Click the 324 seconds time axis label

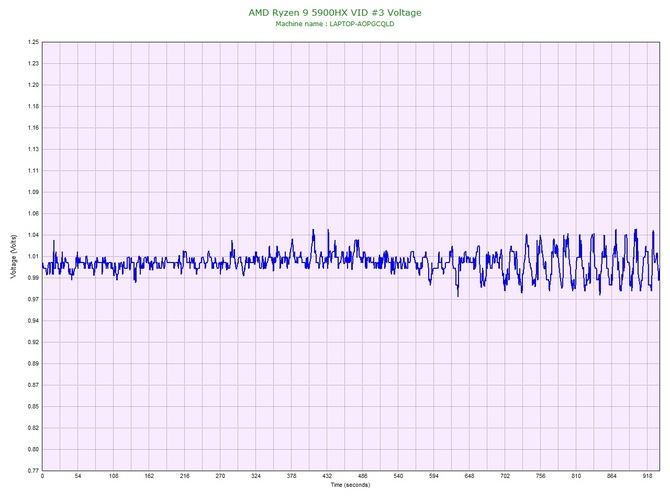coord(256,476)
